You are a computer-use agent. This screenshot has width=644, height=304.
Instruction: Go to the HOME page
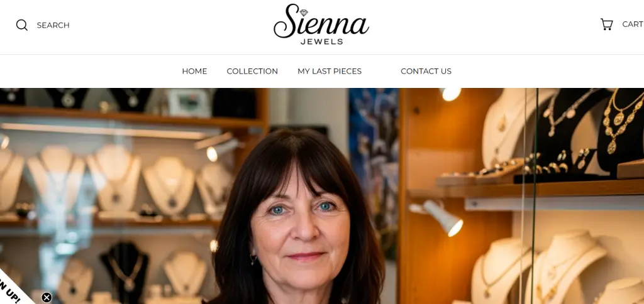pyautogui.click(x=194, y=72)
